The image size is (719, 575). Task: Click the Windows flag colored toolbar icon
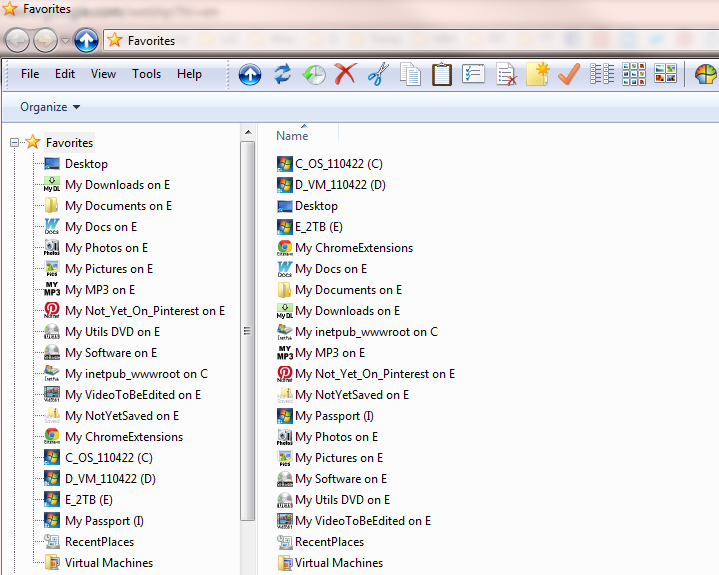pyautogui.click(x=706, y=74)
